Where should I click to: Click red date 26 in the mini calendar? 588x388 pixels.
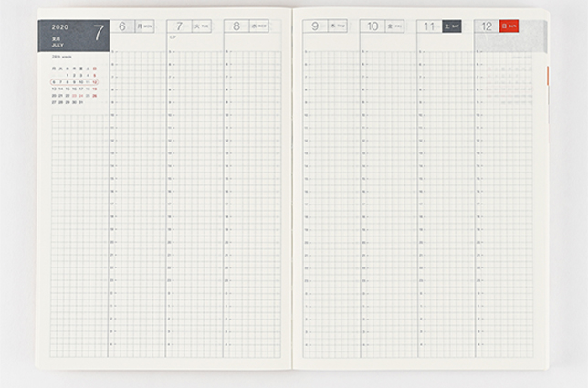pos(95,96)
